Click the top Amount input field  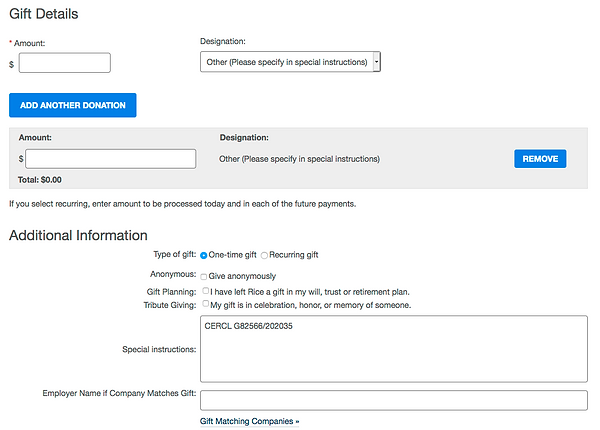(x=65, y=63)
